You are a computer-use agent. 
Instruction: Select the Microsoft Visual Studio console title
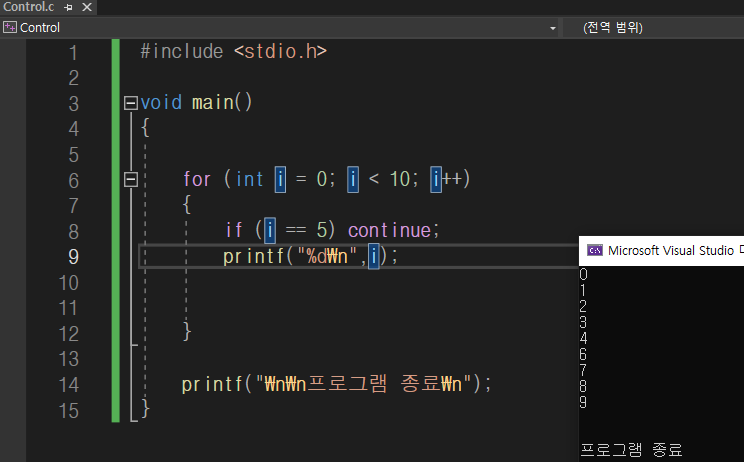pos(670,250)
